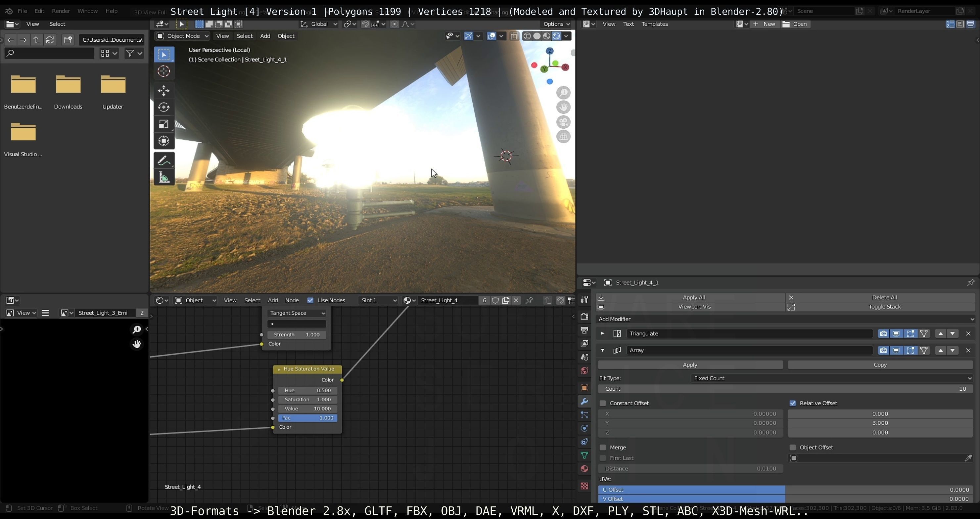
Task: Uncheck Use Nodes in node editor
Action: (x=310, y=300)
